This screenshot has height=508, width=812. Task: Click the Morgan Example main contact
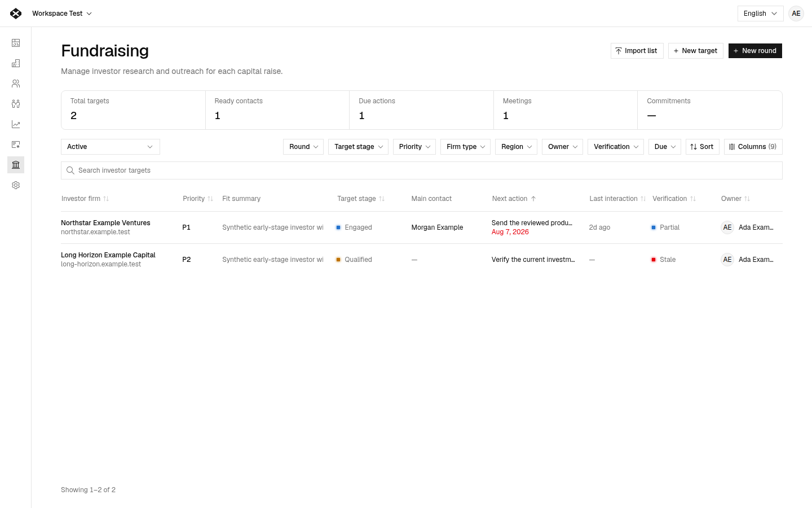437,227
